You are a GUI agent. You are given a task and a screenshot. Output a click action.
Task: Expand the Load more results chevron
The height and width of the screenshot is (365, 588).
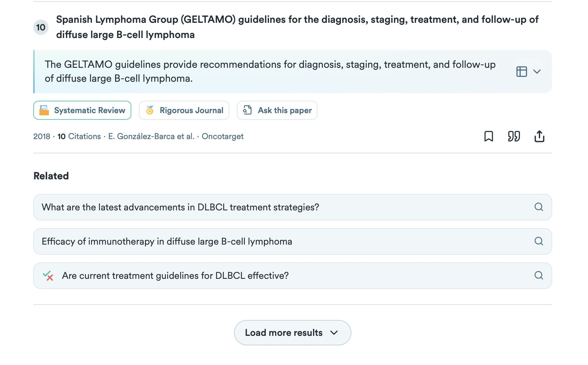tap(334, 333)
